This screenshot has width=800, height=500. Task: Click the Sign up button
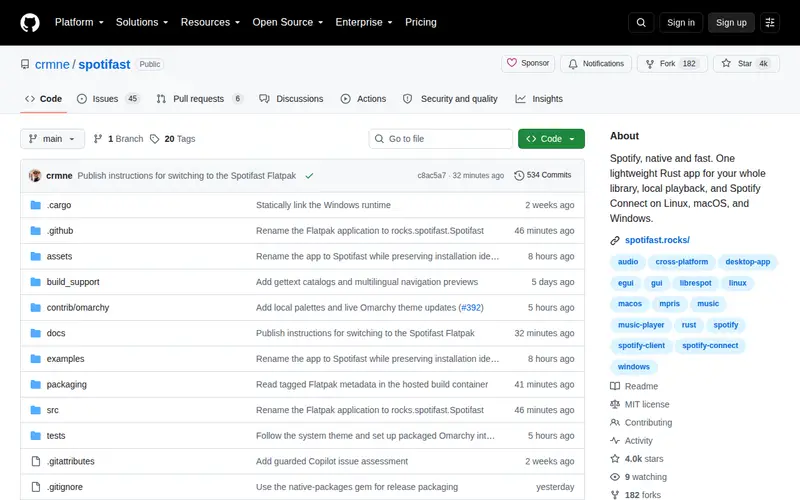731,22
